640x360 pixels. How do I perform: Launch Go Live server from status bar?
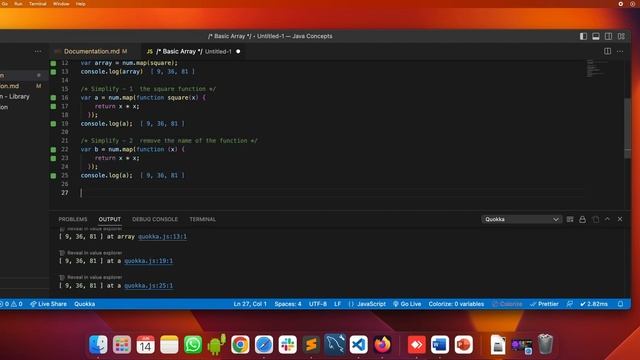click(407, 304)
